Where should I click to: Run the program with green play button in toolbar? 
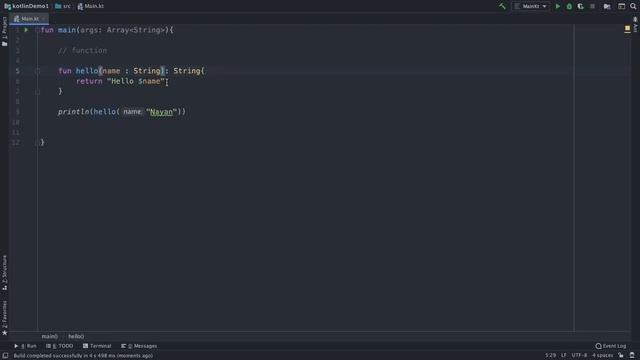point(558,6)
